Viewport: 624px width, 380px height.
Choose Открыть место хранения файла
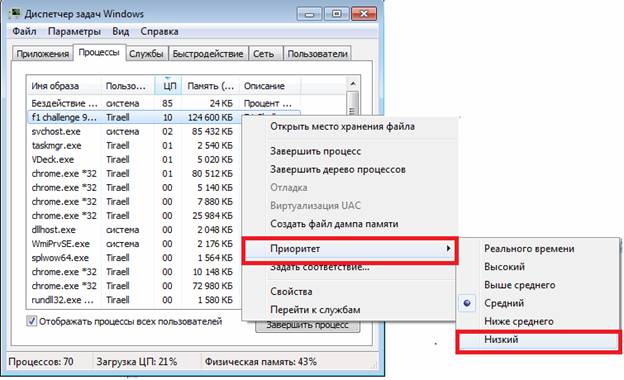342,127
